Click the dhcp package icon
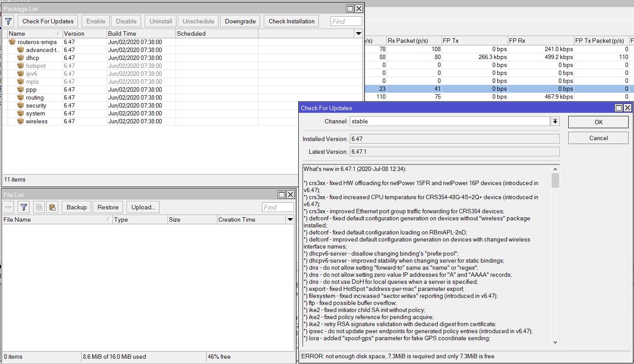634x364 pixels. tap(20, 58)
